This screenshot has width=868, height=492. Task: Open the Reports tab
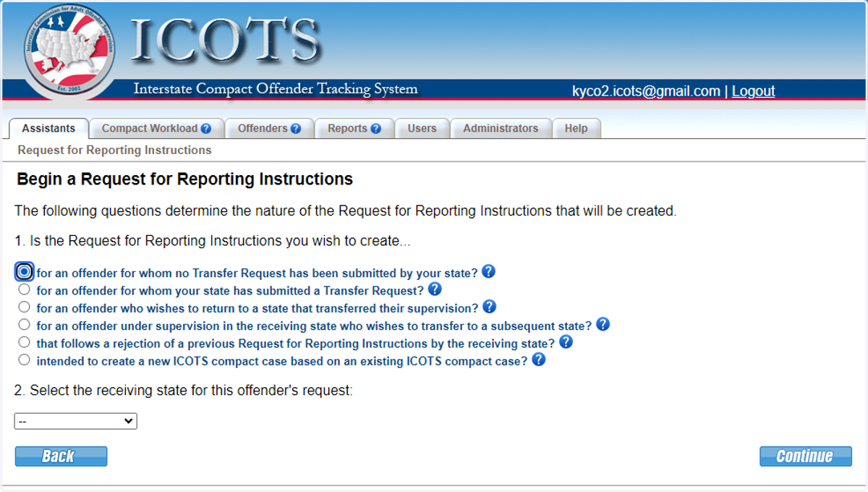pos(354,129)
